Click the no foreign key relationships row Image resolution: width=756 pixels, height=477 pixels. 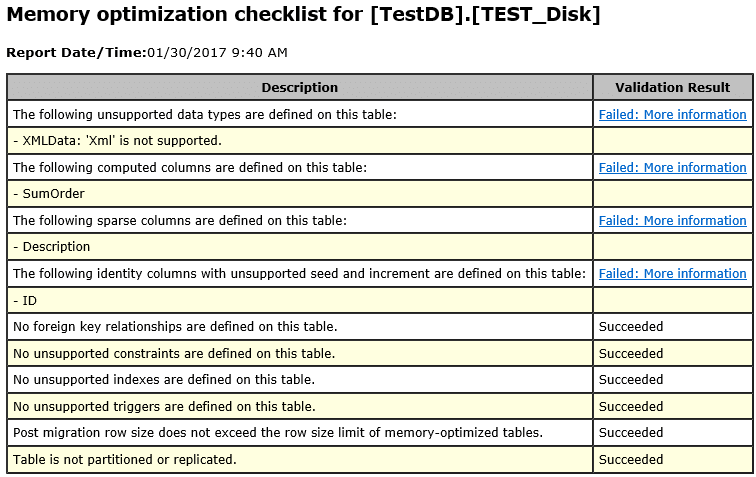click(x=174, y=327)
